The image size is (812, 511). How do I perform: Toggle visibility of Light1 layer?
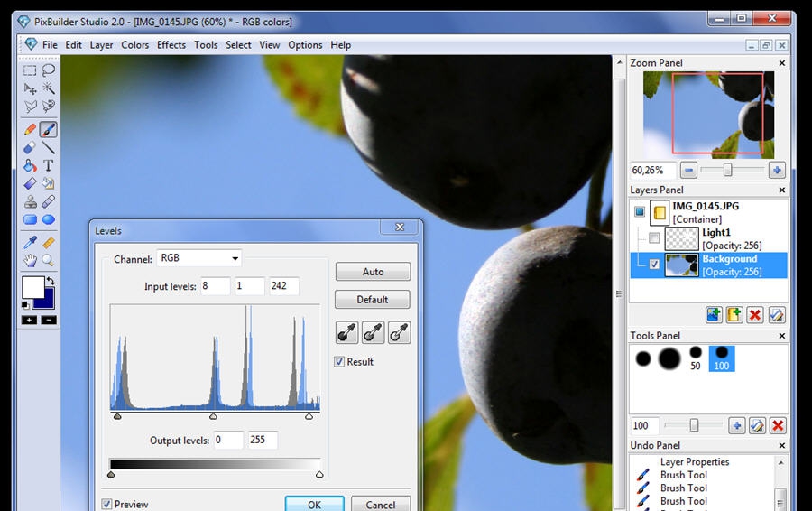[654, 237]
